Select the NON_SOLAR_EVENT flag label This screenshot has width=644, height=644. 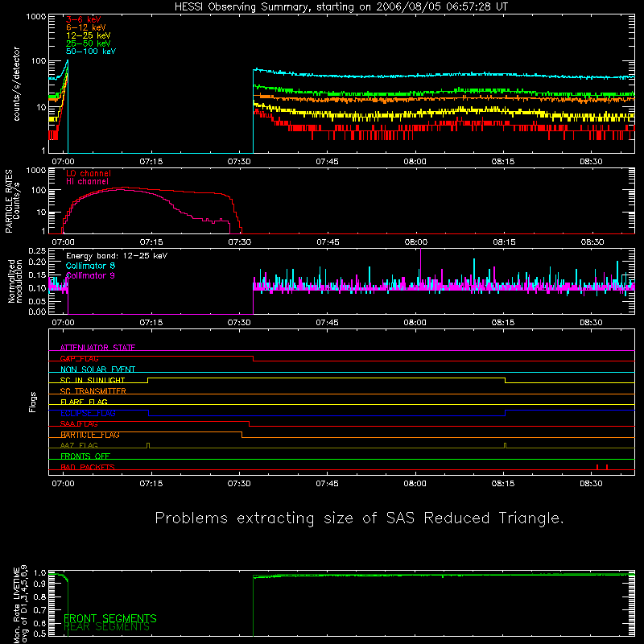coord(97,369)
